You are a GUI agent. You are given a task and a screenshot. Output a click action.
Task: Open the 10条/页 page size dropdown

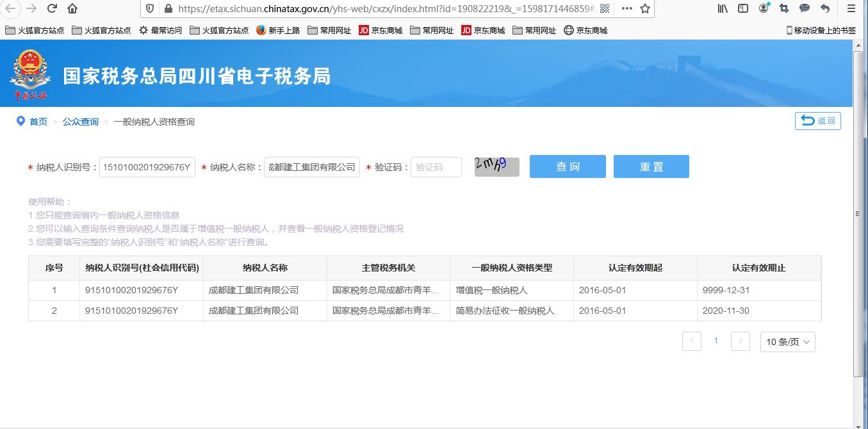787,341
